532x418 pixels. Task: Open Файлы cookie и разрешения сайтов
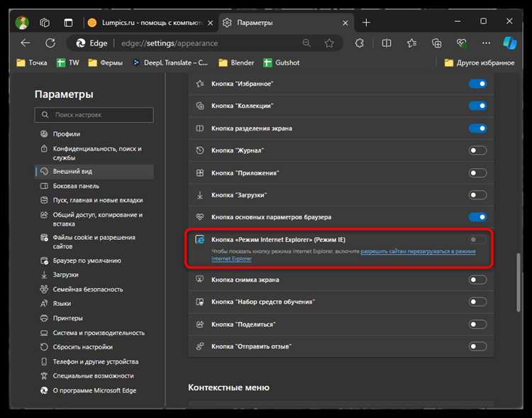click(94, 242)
